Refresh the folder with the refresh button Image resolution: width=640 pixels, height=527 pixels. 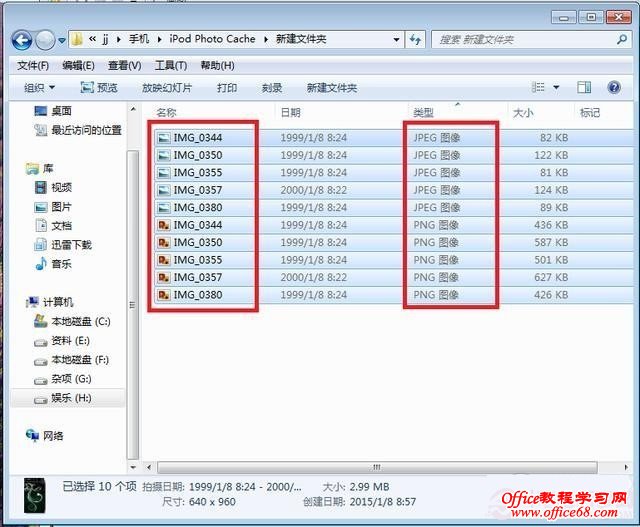(416, 40)
